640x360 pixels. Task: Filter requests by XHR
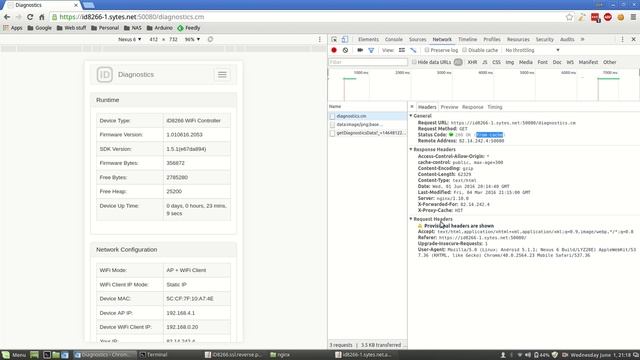[x=472, y=62]
